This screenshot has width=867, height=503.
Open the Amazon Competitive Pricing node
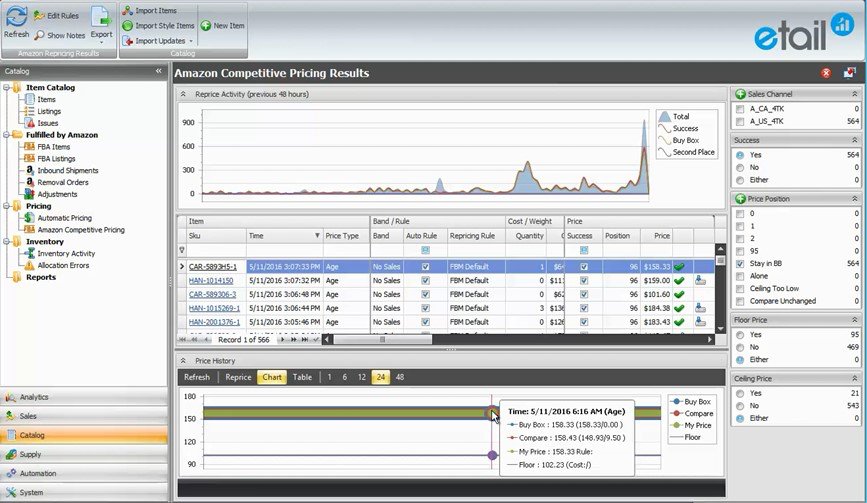(x=81, y=230)
